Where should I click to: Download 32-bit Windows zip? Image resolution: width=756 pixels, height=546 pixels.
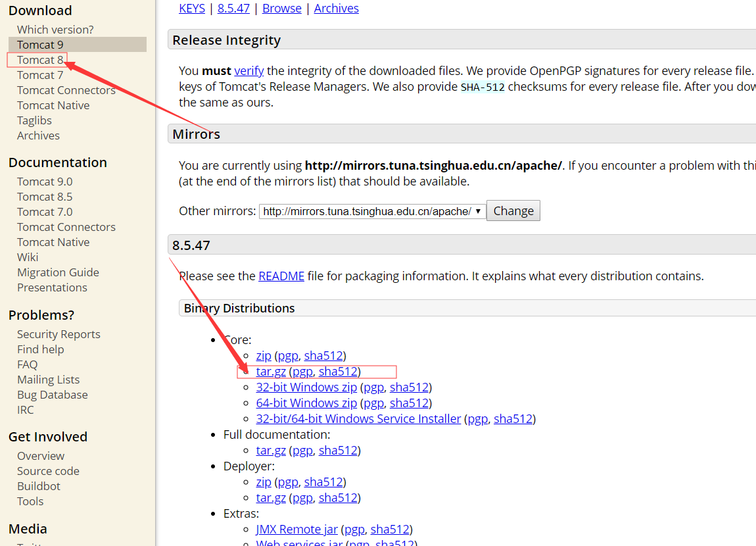tap(306, 387)
